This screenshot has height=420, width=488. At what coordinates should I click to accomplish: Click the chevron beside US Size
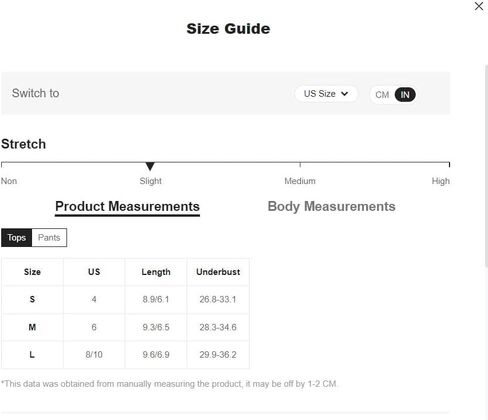coord(345,94)
